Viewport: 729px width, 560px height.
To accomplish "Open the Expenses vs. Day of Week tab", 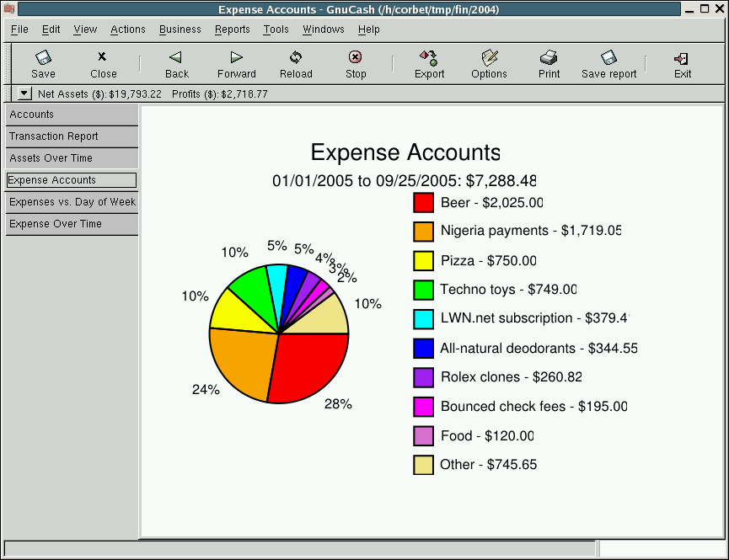I will pos(71,202).
